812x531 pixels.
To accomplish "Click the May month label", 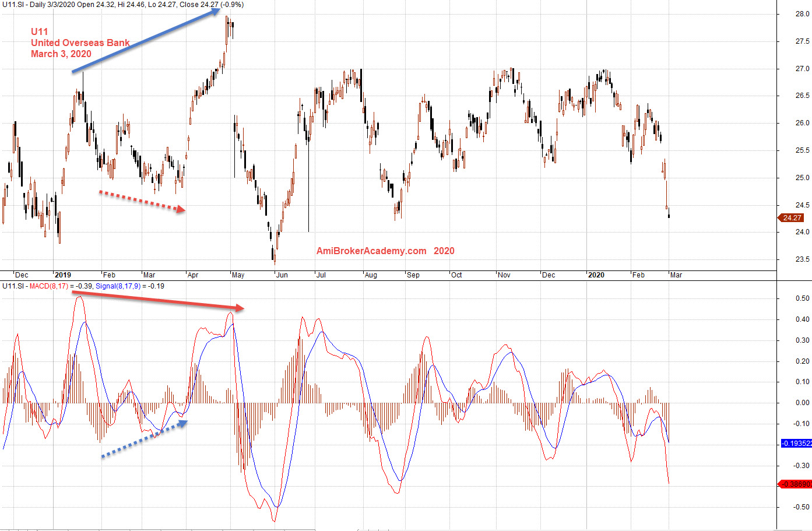I will 238,275.
